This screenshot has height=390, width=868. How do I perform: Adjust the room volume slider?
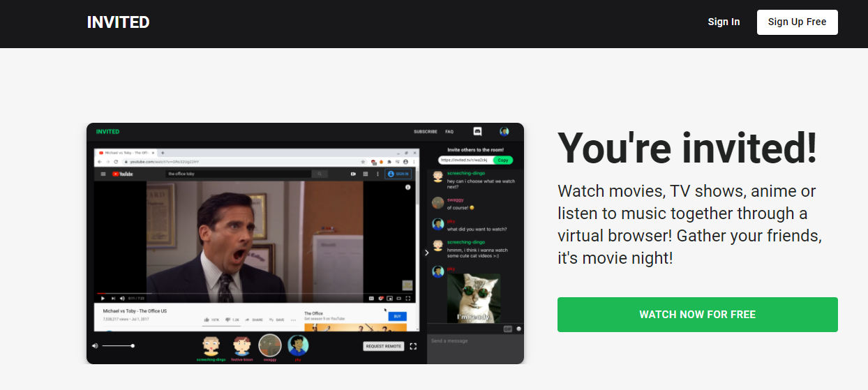pos(118,346)
